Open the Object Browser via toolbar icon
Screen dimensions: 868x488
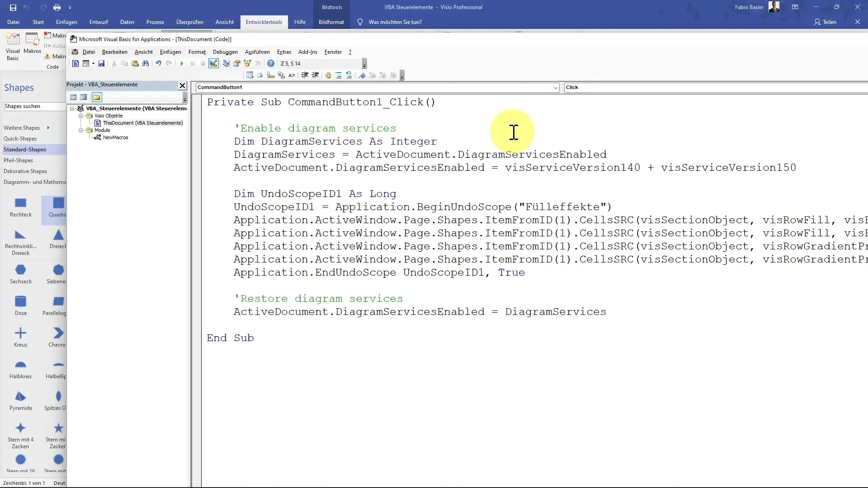(247, 63)
